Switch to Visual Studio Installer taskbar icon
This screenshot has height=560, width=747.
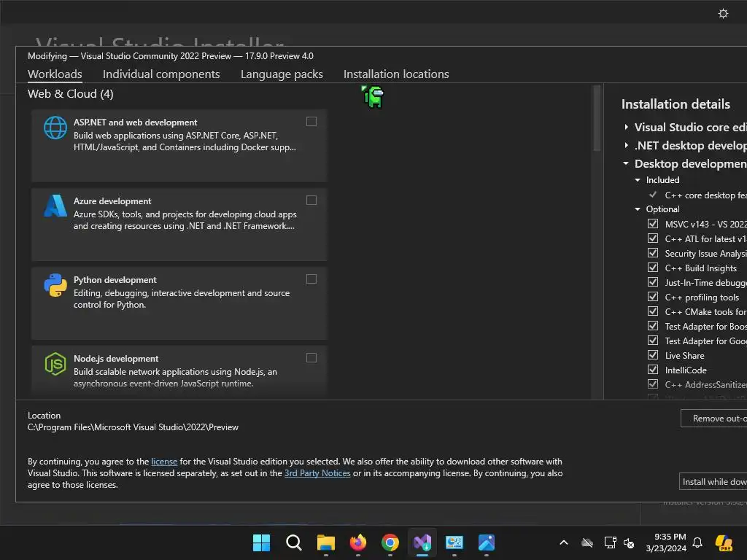(422, 542)
